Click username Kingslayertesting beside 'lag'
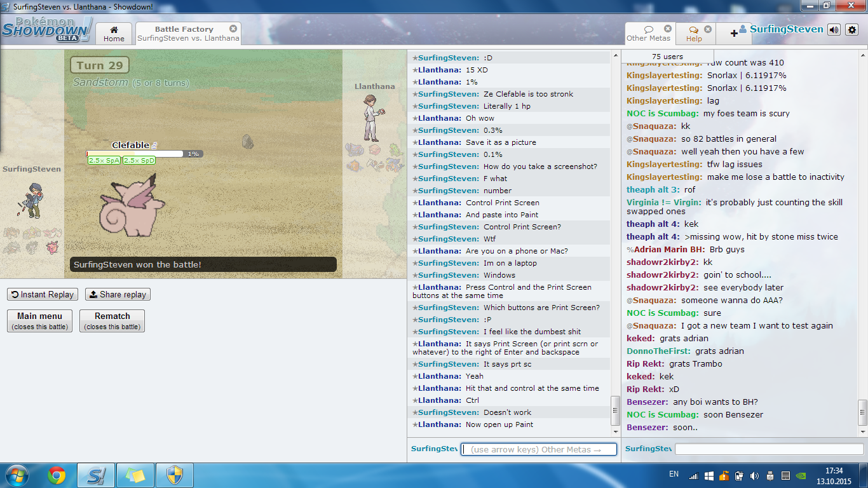 coord(665,101)
